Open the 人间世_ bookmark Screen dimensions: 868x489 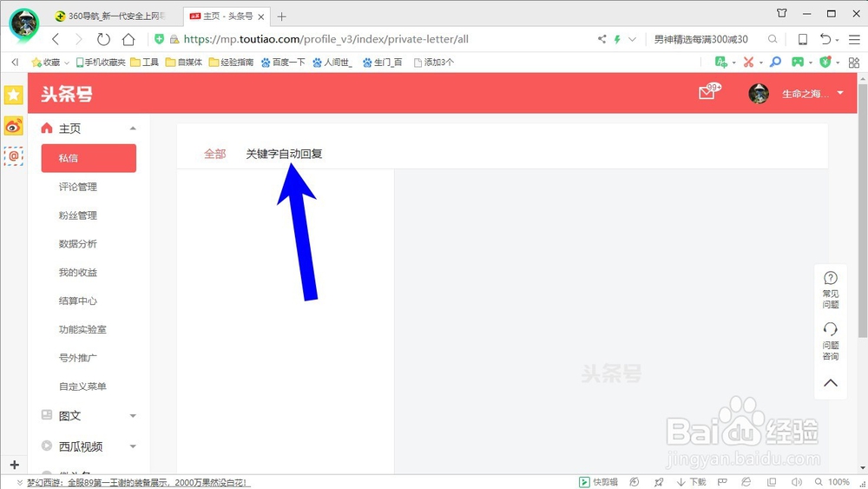[x=332, y=62]
